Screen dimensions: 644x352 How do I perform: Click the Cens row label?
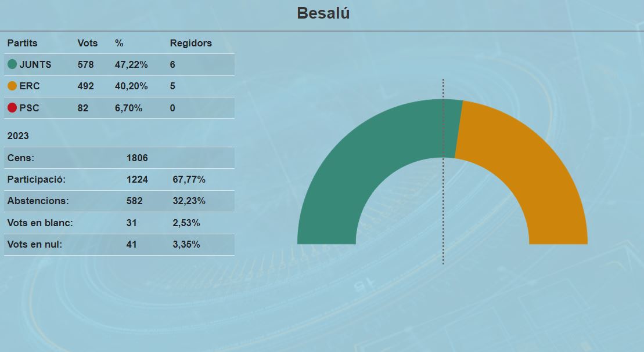[x=21, y=158]
